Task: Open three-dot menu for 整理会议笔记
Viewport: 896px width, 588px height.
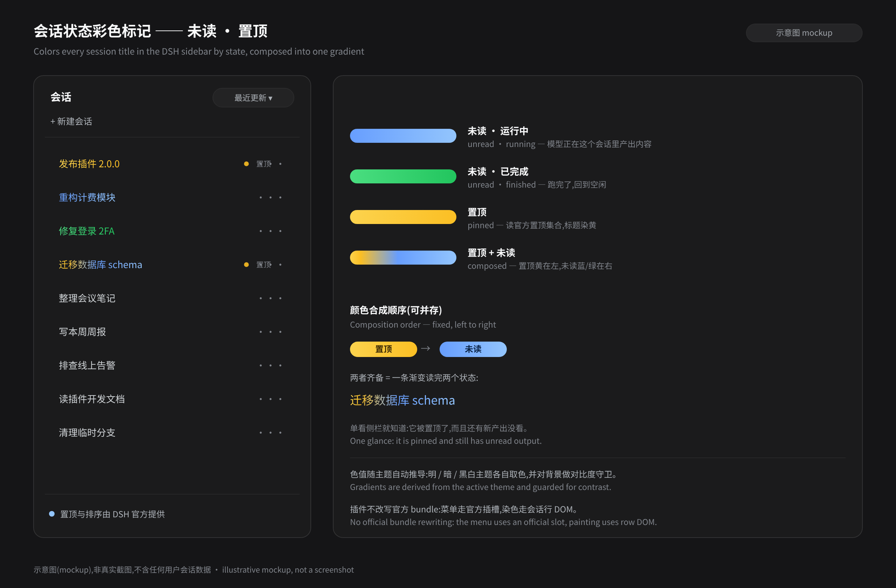Action: tap(270, 298)
